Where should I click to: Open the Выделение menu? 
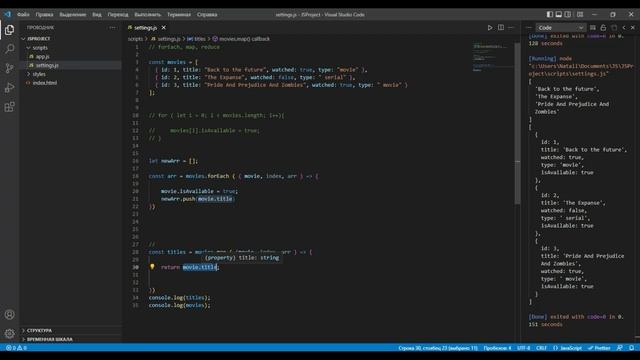tap(73, 14)
